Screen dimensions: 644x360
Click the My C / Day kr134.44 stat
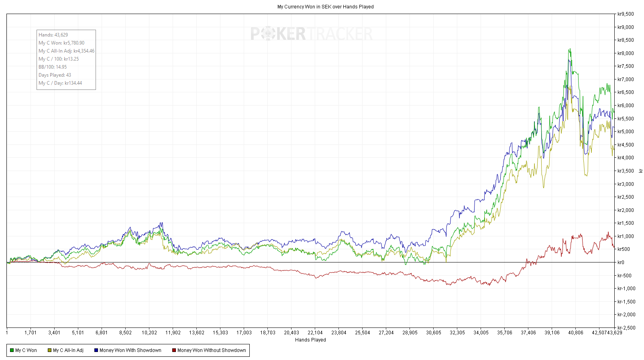pyautogui.click(x=60, y=83)
